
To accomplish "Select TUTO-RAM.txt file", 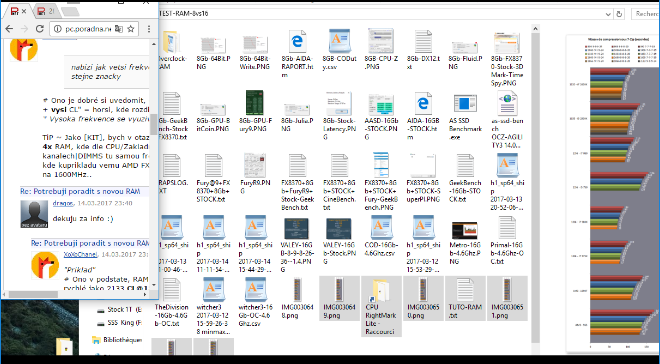I will [x=465, y=298].
